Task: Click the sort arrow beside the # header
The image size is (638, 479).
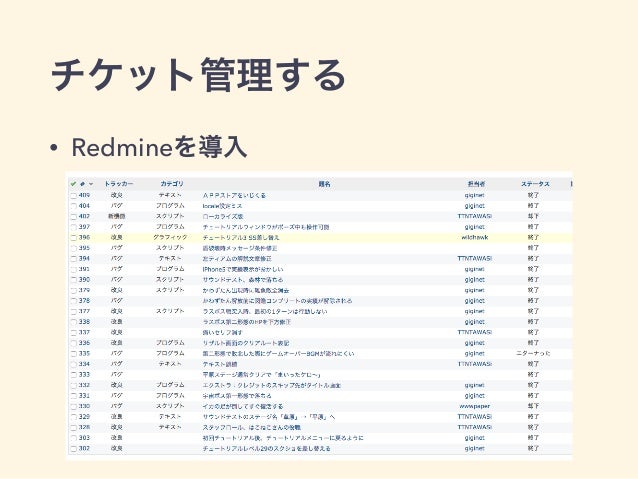Action: click(x=91, y=184)
